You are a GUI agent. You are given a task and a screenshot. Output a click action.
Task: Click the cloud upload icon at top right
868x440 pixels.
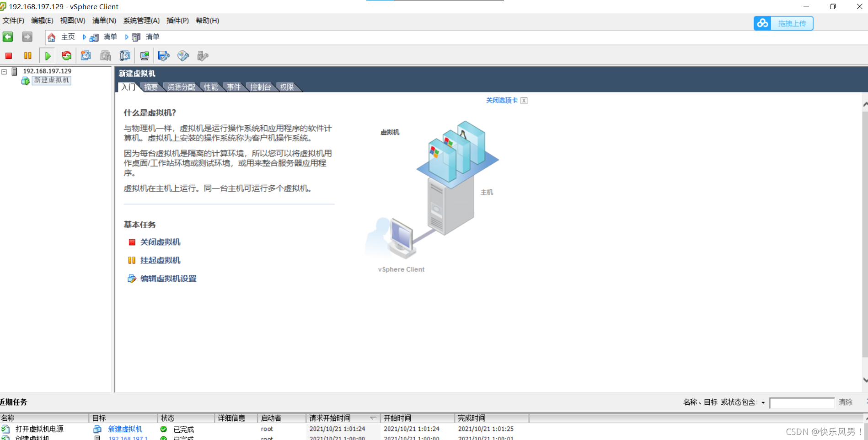click(762, 23)
